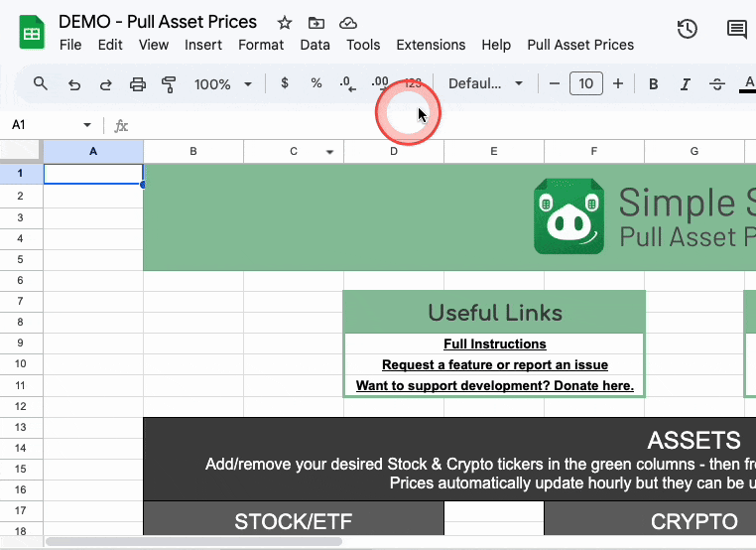Check the cloud save status icon
Screen dimensions: 756x550
pyautogui.click(x=348, y=23)
